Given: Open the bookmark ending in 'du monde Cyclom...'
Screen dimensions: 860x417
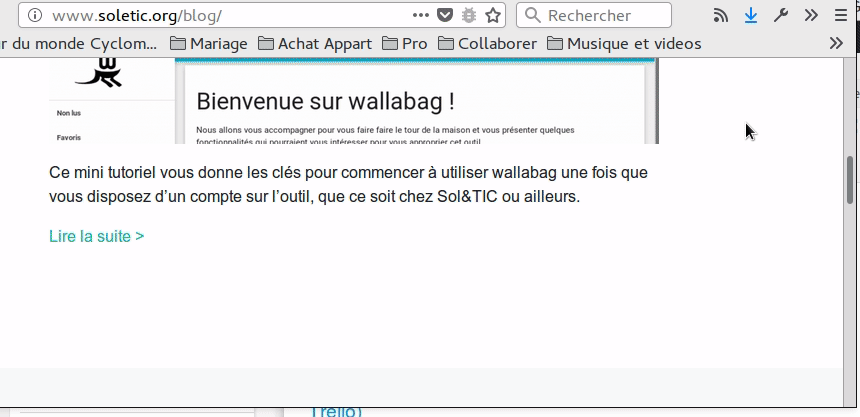Looking at the screenshot, I should [x=78, y=43].
